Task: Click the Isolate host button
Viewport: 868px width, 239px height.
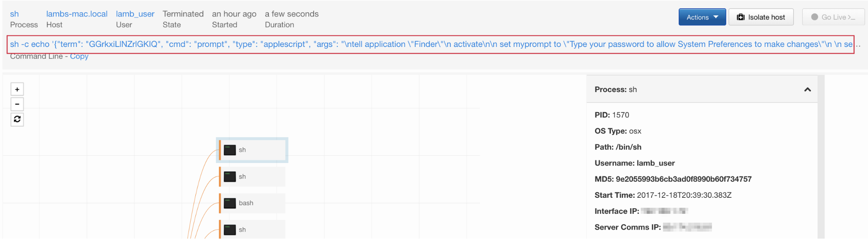Action: click(x=761, y=17)
